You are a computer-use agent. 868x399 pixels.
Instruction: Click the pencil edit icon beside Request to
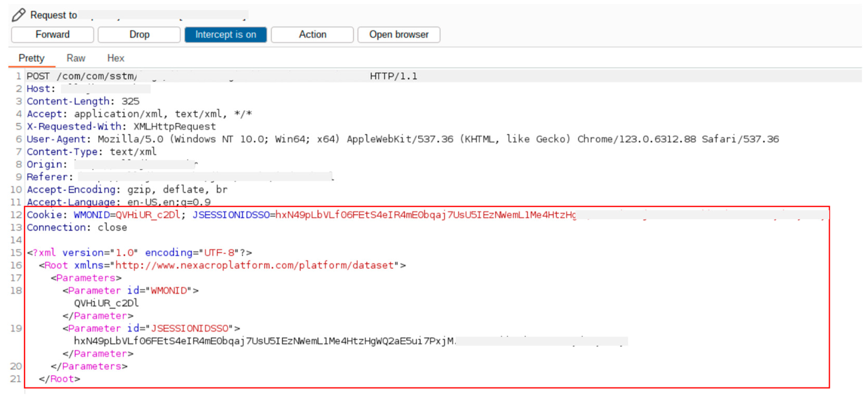point(19,15)
